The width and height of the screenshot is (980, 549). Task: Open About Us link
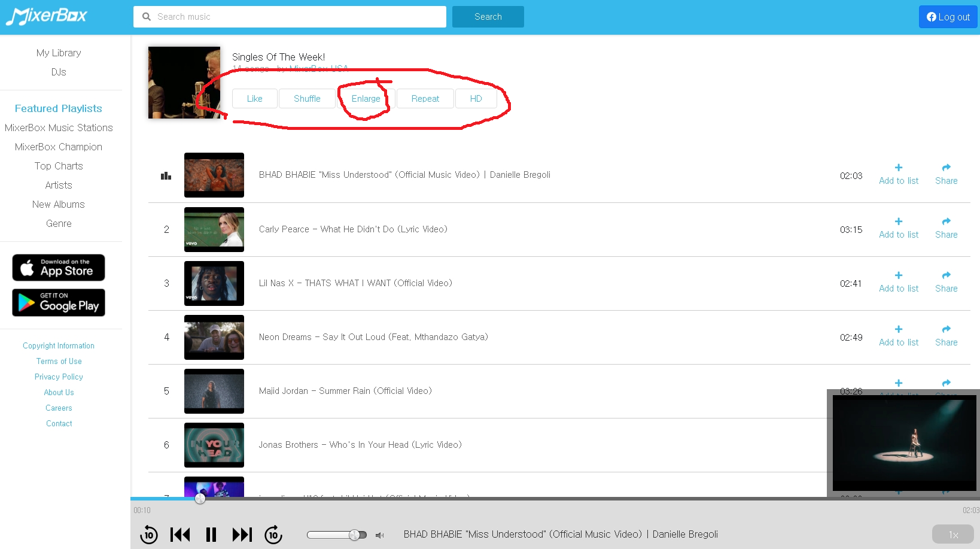tap(59, 392)
